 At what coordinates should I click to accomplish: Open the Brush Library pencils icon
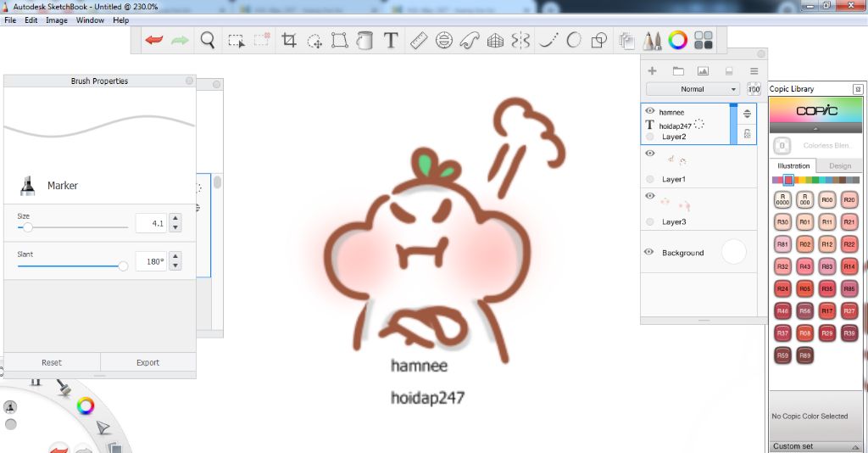click(652, 41)
